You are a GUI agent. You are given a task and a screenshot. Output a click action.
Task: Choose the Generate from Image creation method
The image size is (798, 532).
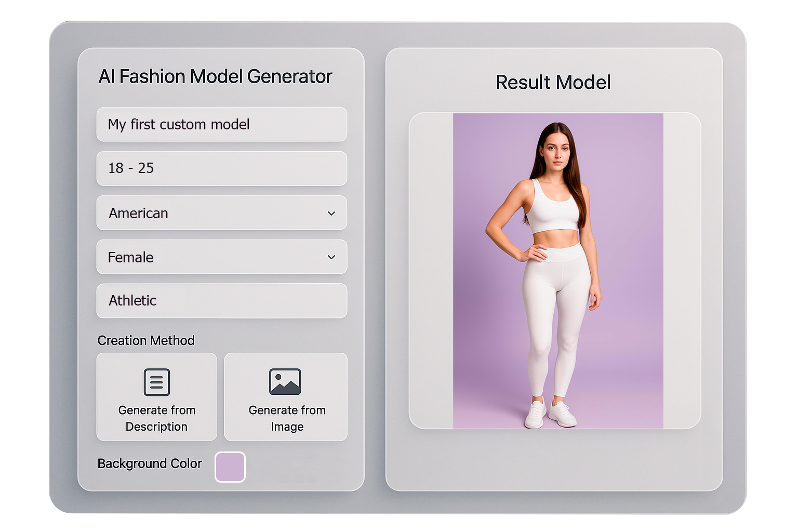(285, 397)
